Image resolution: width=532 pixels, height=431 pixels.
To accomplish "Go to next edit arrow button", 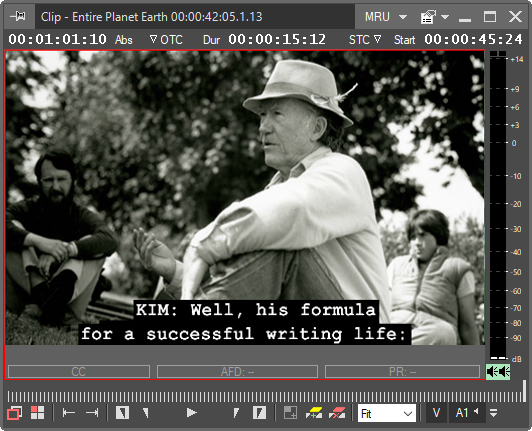I will [92, 413].
